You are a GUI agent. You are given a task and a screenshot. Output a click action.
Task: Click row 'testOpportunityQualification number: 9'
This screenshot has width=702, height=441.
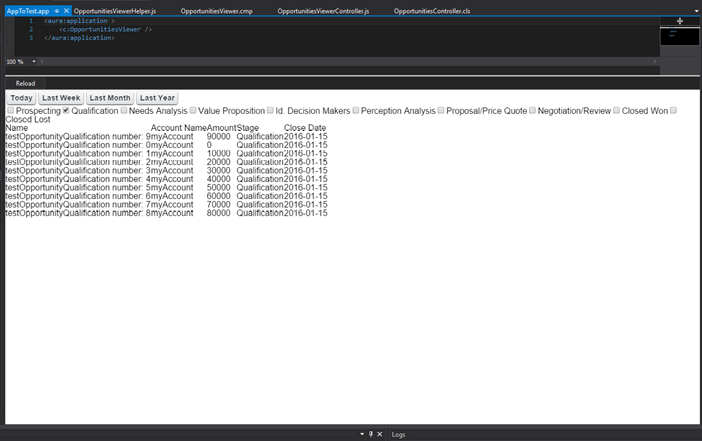point(166,136)
